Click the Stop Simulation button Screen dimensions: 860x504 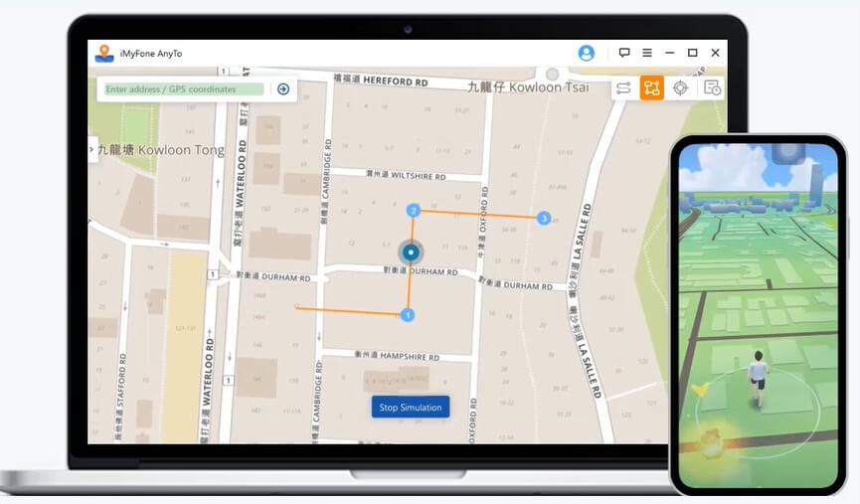point(411,408)
